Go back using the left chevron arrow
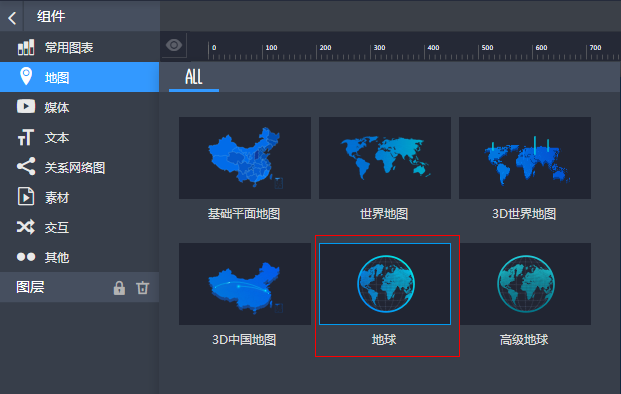Image resolution: width=621 pixels, height=394 pixels. pyautogui.click(x=12, y=18)
